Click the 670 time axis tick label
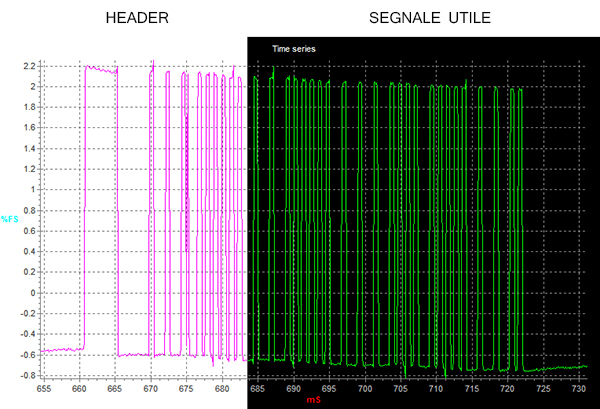The height and width of the screenshot is (409, 600). [x=150, y=386]
